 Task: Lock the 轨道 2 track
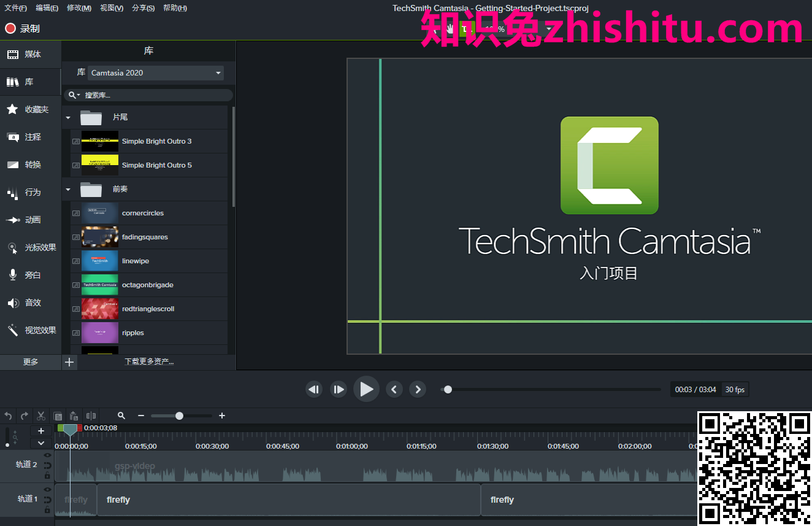pos(47,475)
